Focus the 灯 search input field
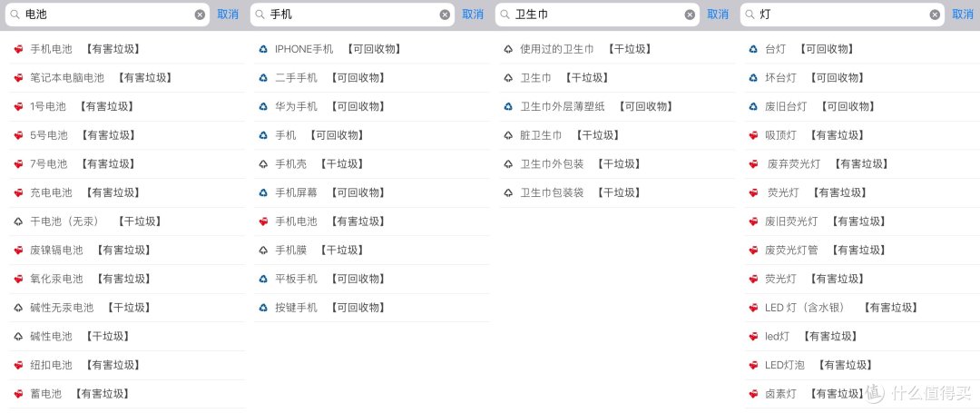The image size is (980, 413). (x=842, y=15)
